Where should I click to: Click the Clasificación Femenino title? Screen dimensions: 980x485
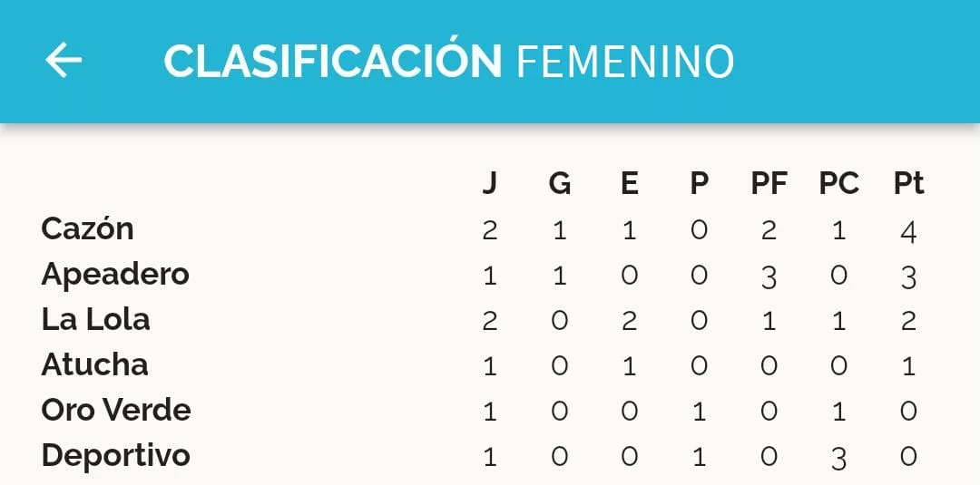(448, 61)
